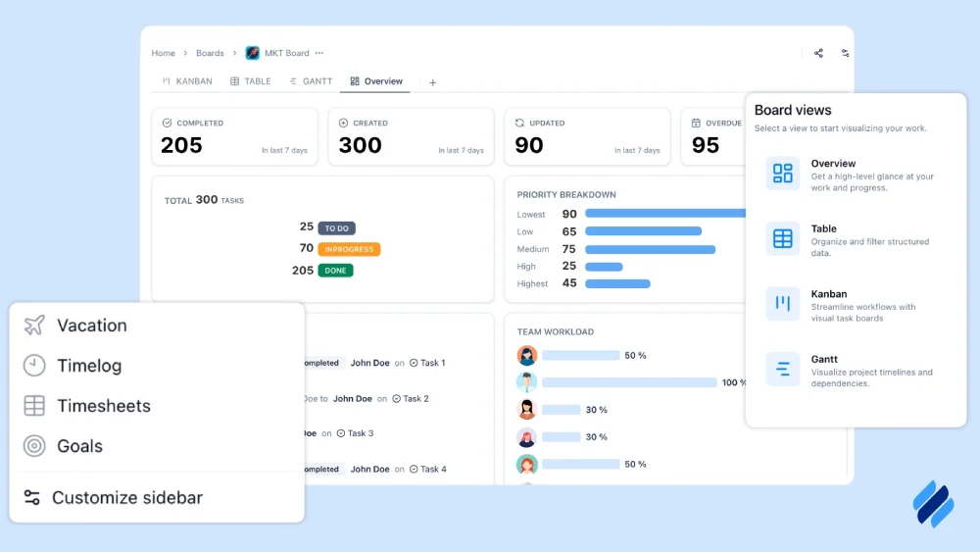
Task: Add a new view with plus button
Action: pos(433,82)
